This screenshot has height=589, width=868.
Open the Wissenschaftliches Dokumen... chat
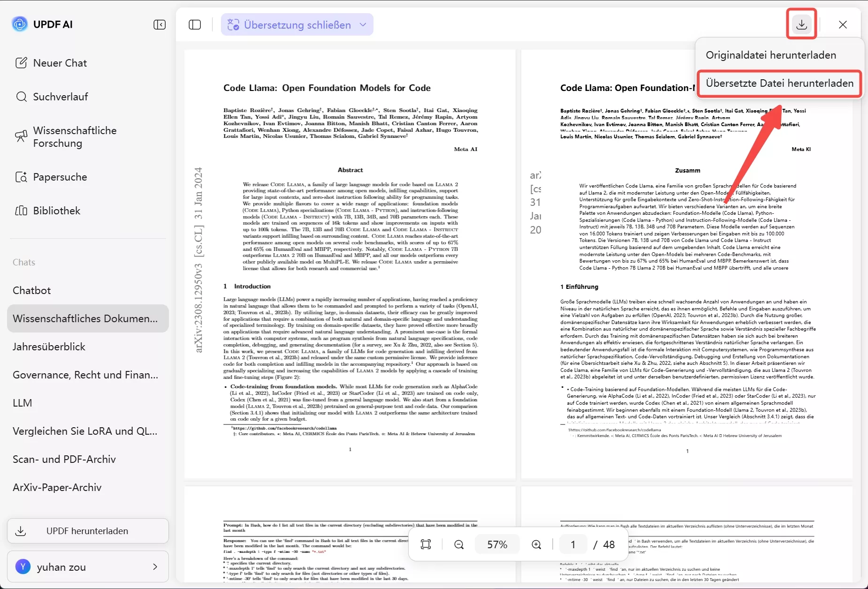[88, 318]
